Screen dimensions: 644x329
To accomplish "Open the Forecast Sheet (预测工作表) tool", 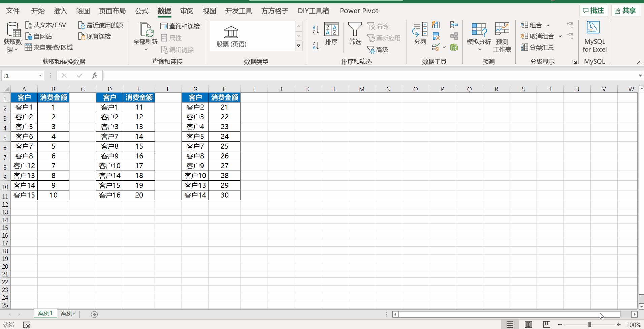I will 502,37.
